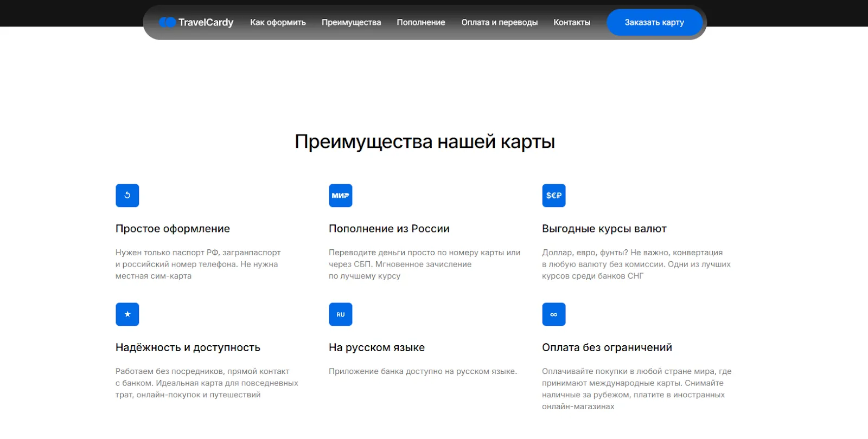Viewport: 868px width, 439px height.
Task: Click the RU language icon
Action: point(341,314)
